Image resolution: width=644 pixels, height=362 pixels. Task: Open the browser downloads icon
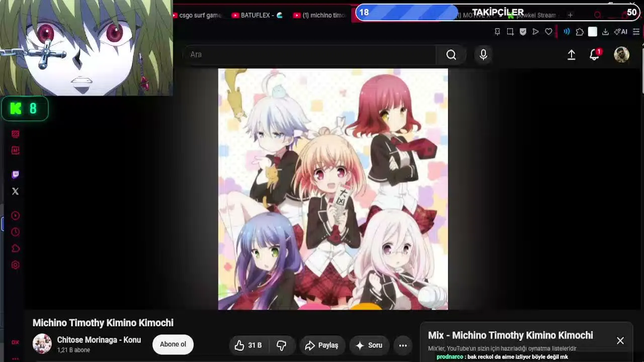(605, 32)
